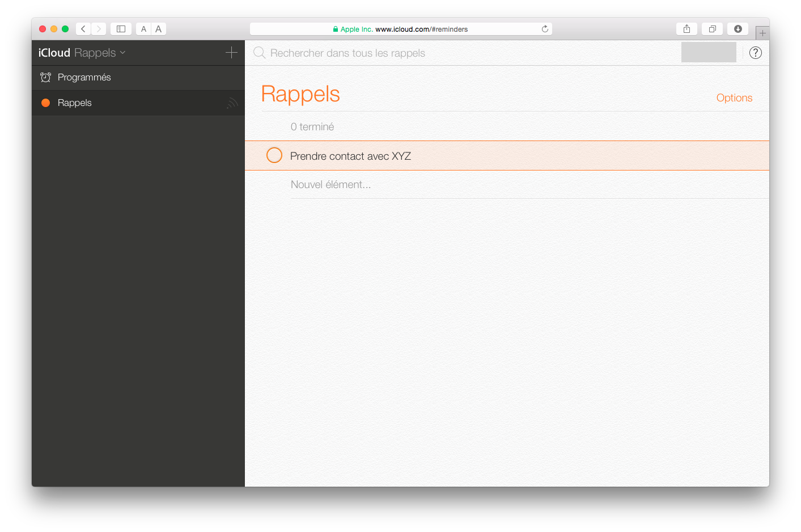Click the 'Nouvel élément...' field

coord(330,185)
